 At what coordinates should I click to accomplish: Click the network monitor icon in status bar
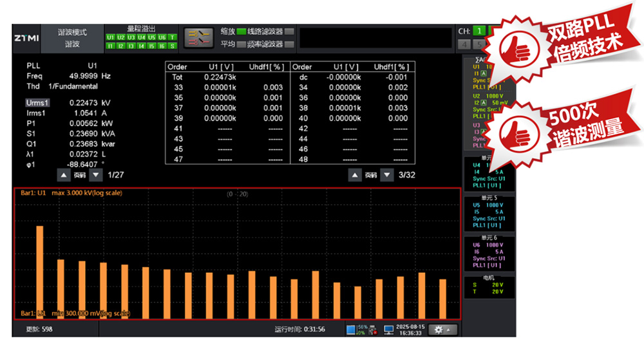click(x=388, y=329)
